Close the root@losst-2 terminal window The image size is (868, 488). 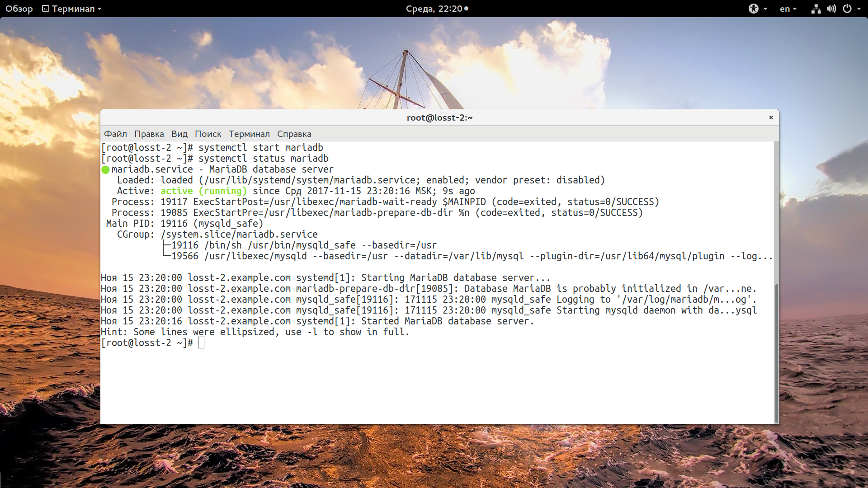[771, 117]
